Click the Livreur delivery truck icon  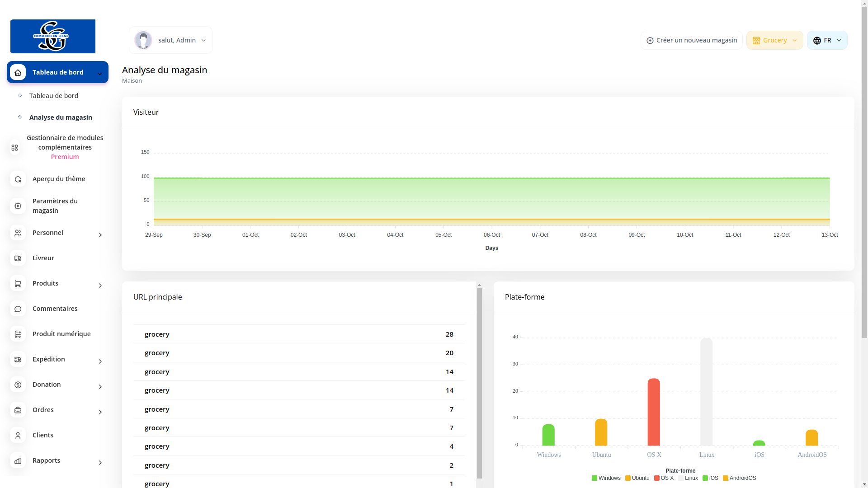[x=18, y=258]
